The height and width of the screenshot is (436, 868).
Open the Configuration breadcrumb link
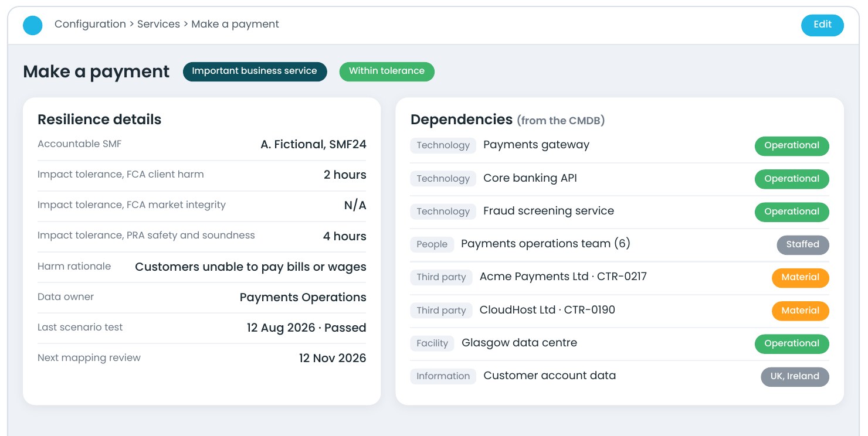click(x=90, y=25)
